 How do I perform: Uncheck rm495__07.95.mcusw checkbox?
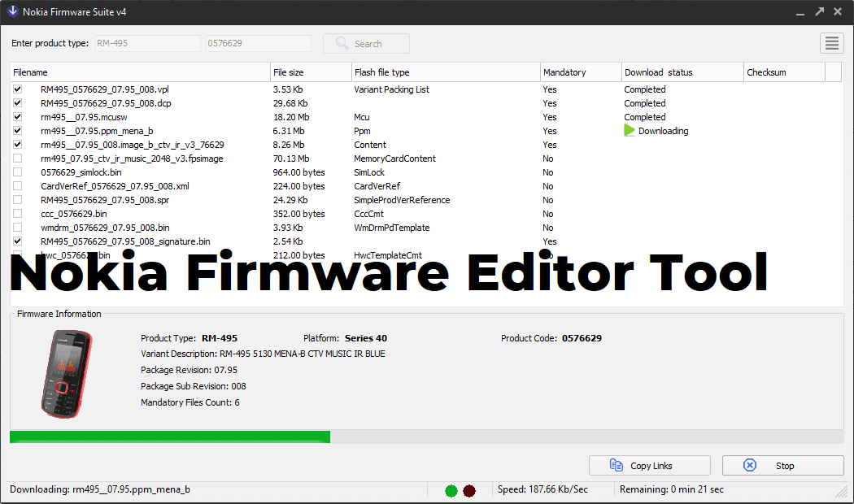pyautogui.click(x=17, y=117)
